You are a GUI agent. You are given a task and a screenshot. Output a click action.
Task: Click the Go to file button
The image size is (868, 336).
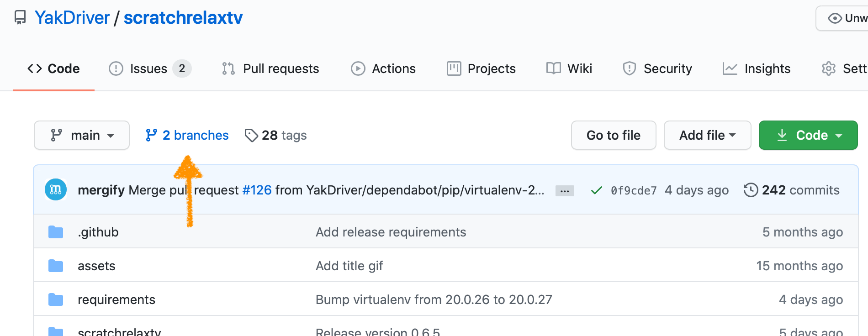tap(614, 135)
